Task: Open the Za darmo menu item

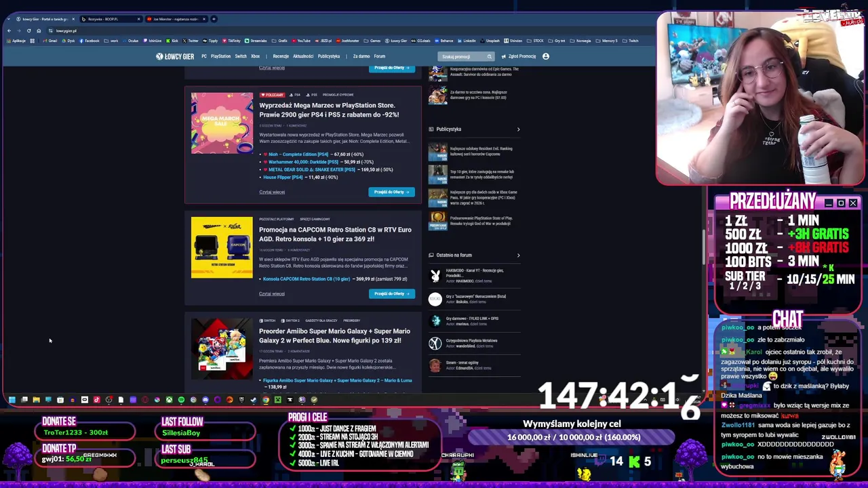Action: (x=361, y=56)
